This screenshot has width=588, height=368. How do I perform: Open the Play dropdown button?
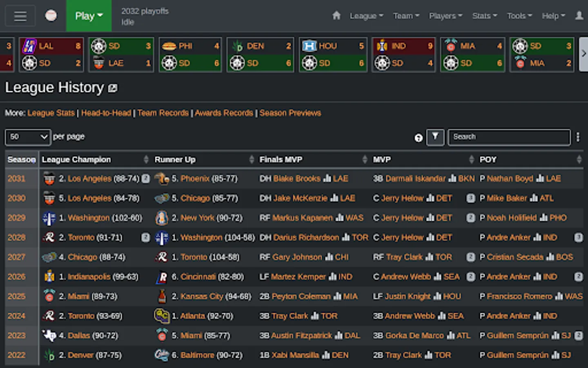tap(89, 16)
